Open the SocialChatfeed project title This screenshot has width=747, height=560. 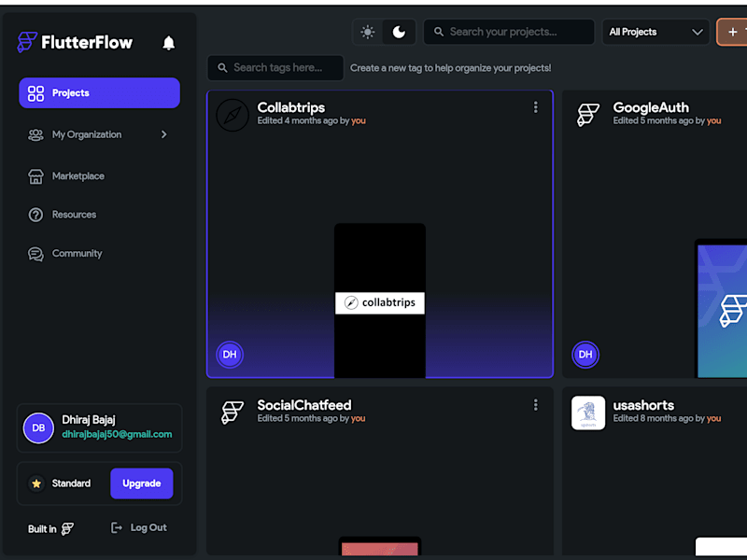point(304,405)
